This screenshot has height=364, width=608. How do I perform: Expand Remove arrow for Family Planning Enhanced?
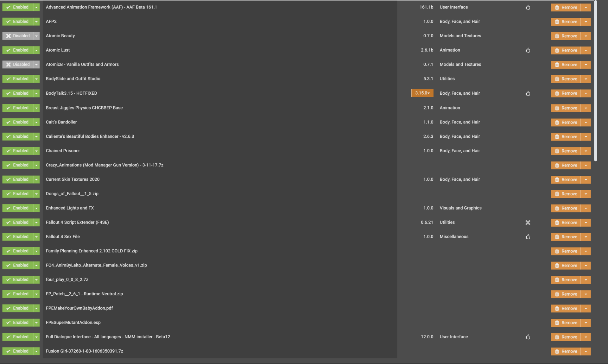coord(586,251)
